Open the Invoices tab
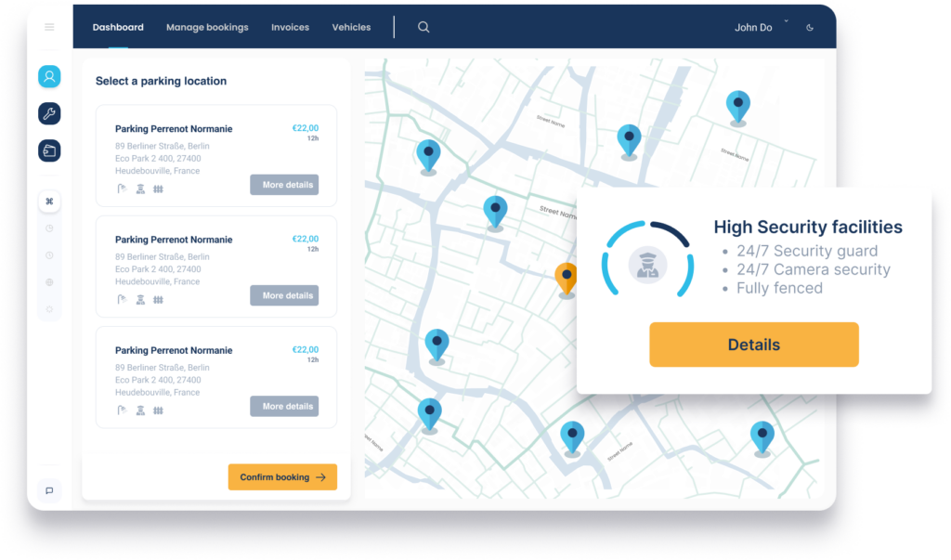The width and height of the screenshot is (951, 560). tap(290, 27)
